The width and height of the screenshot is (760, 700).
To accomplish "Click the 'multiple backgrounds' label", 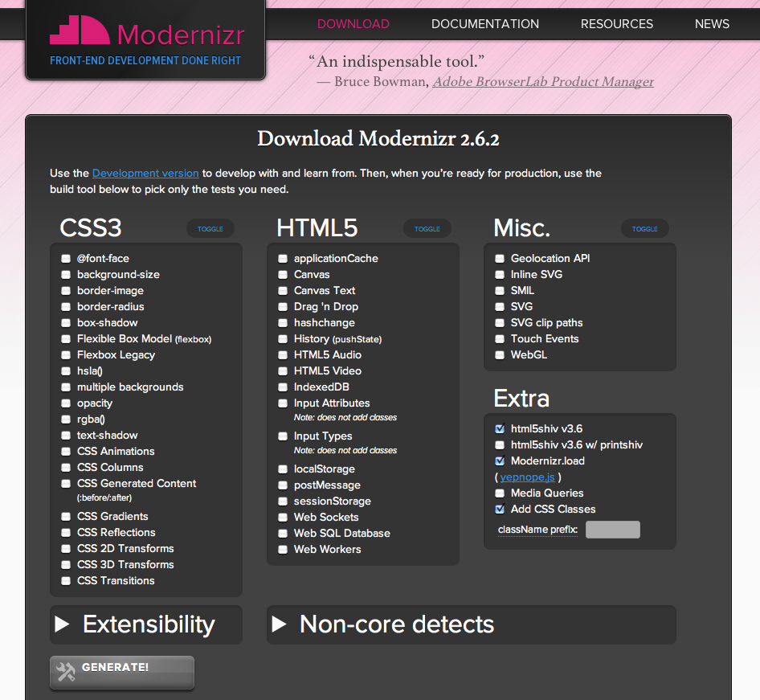I will click(130, 387).
